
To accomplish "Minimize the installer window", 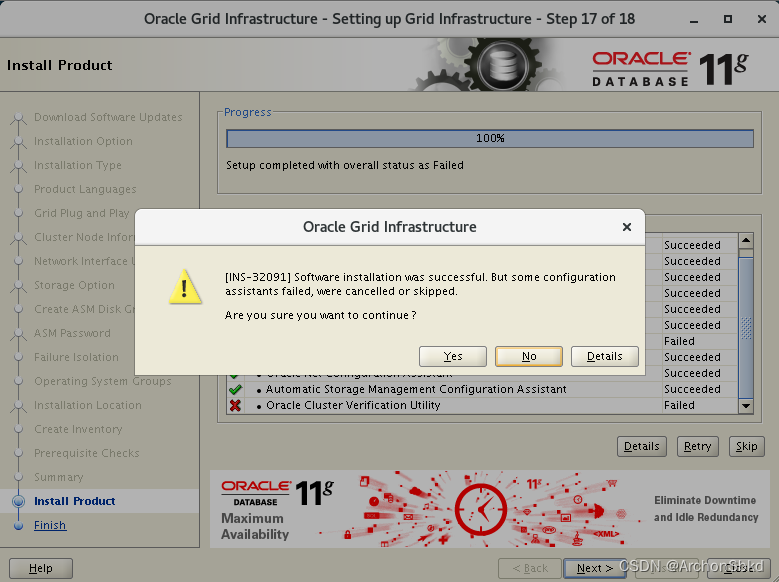I will 694,19.
